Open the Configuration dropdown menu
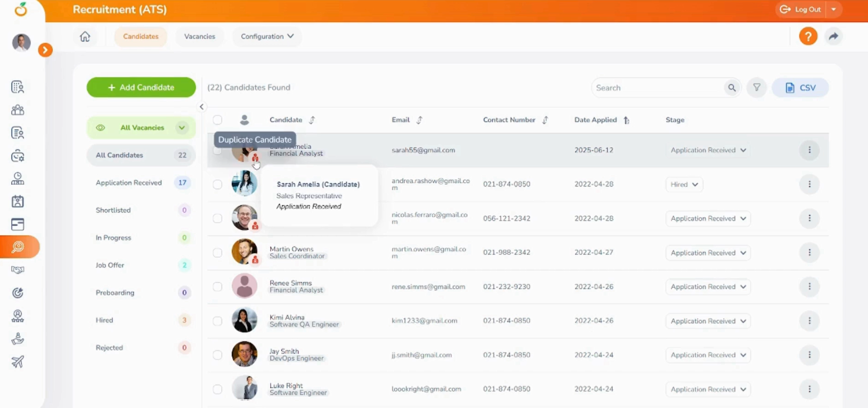Image resolution: width=868 pixels, height=408 pixels. click(x=267, y=37)
